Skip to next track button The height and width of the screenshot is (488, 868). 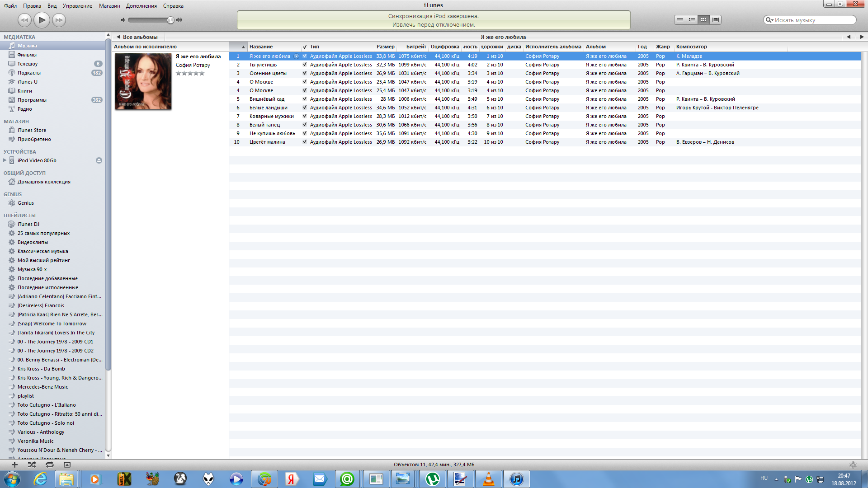tap(59, 20)
